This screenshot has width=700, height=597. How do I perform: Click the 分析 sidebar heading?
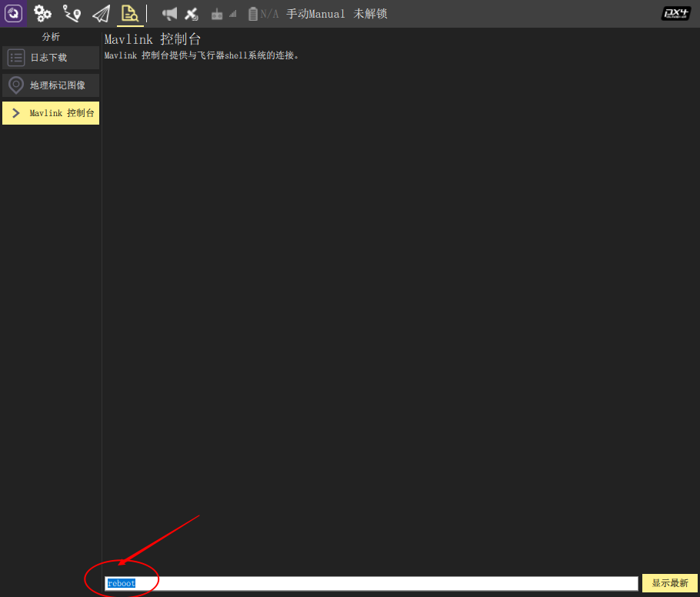(x=51, y=37)
